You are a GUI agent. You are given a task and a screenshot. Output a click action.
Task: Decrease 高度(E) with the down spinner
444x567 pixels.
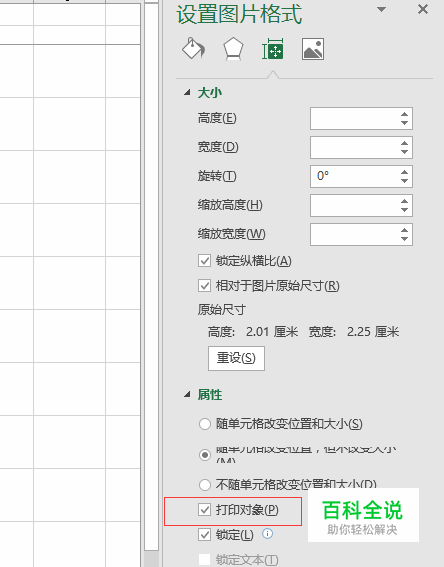point(404,123)
